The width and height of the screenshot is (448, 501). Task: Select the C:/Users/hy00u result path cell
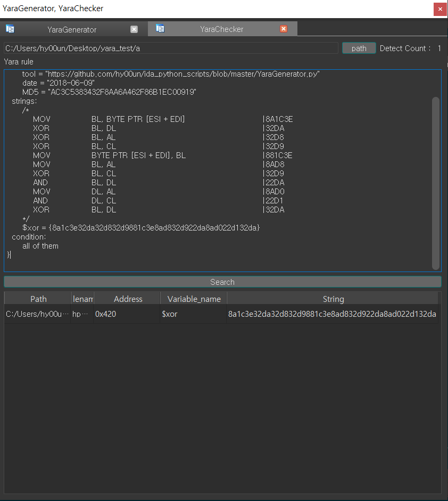pyautogui.click(x=37, y=314)
